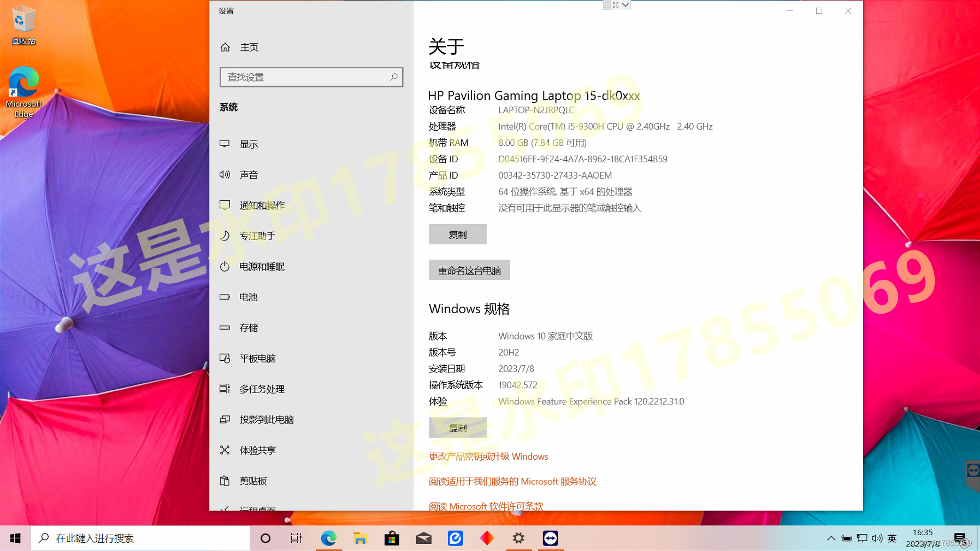Open Microsoft 服务协议 link
This screenshot has width=980, height=551.
pos(512,482)
